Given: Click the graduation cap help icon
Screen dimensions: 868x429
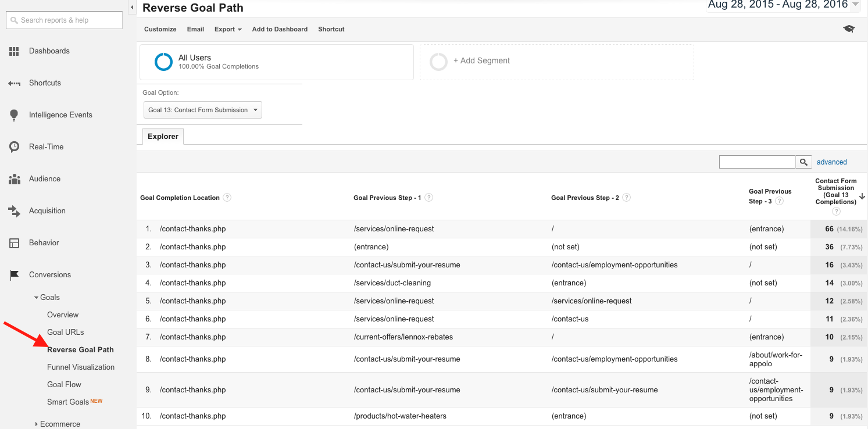Looking at the screenshot, I should pyautogui.click(x=849, y=28).
